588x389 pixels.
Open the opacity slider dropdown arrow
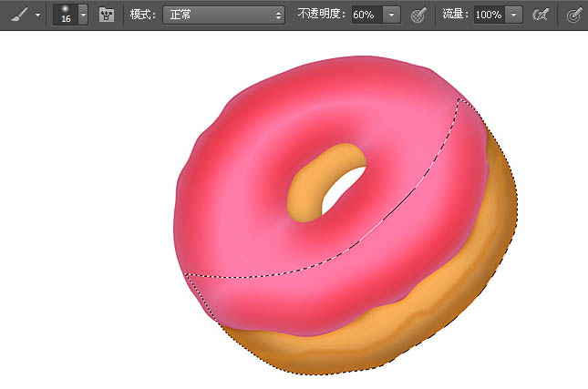coord(391,15)
